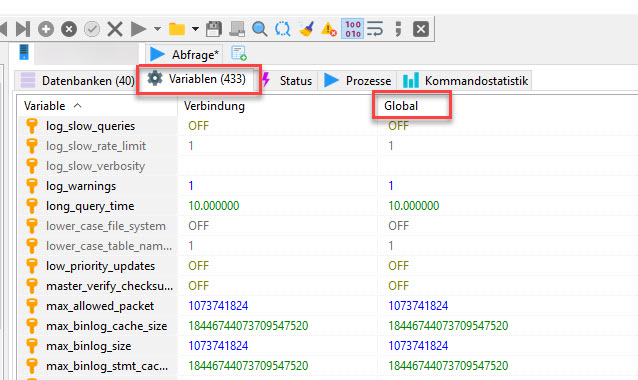This screenshot has width=638, height=380.
Task: Click log_warnings Global value 1
Action: click(391, 186)
